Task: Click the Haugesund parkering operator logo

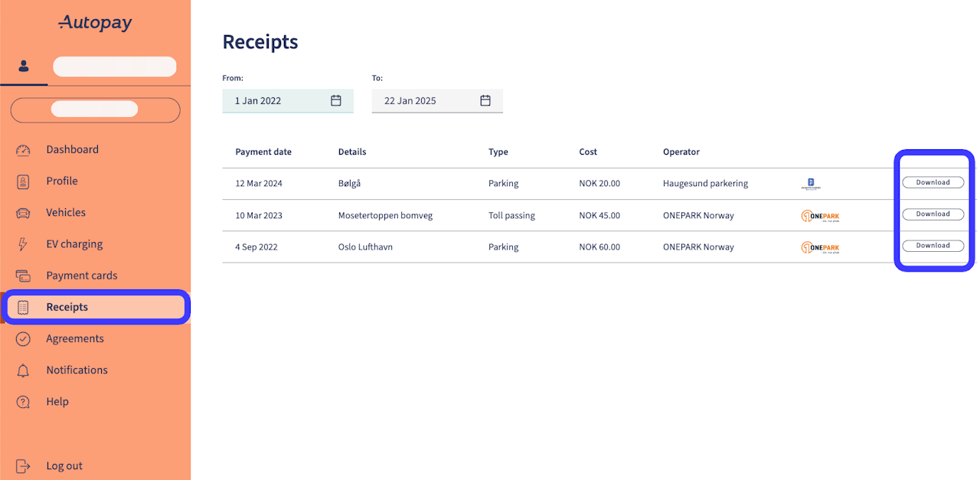Action: pos(810,184)
